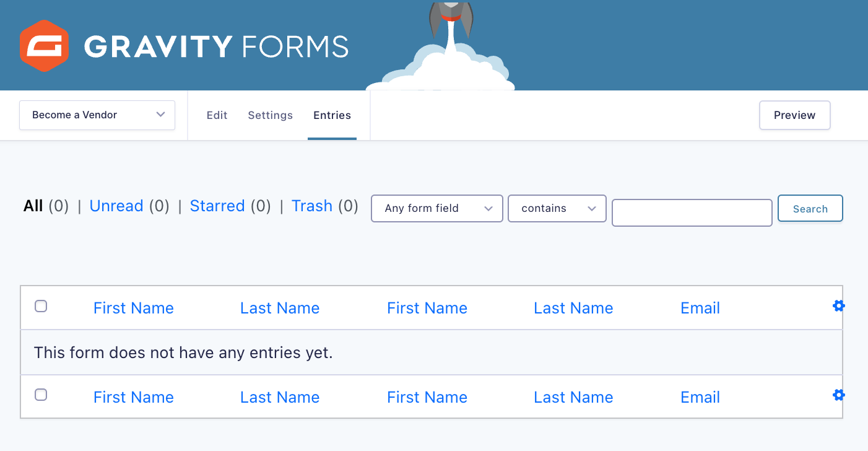The image size is (868, 451).
Task: Sort by Email column in header row
Action: click(700, 308)
